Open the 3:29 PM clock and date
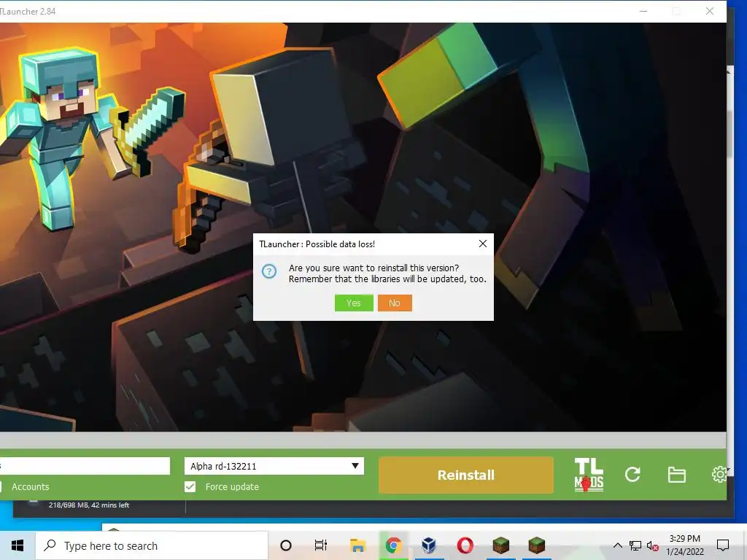747x560 pixels. point(684,545)
